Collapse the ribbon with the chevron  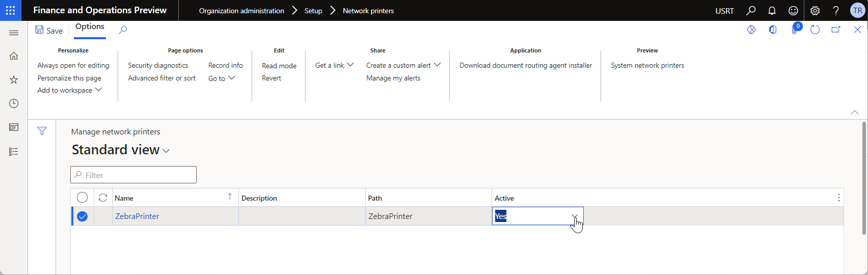tap(855, 113)
